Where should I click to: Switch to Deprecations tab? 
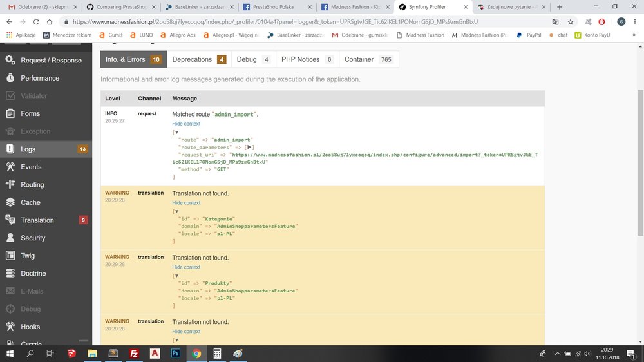pos(199,59)
